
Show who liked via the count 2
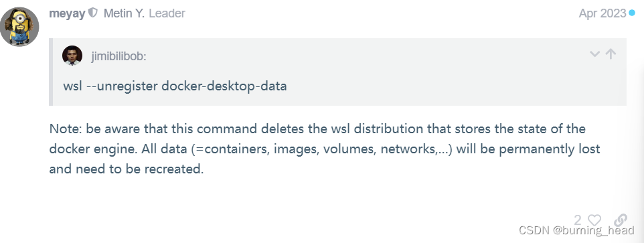578,220
